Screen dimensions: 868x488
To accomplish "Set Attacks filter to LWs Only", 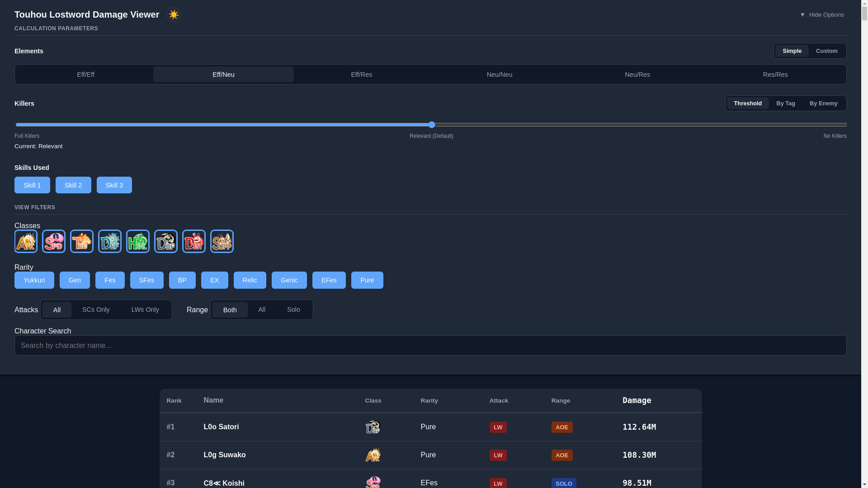I will click(x=145, y=310).
